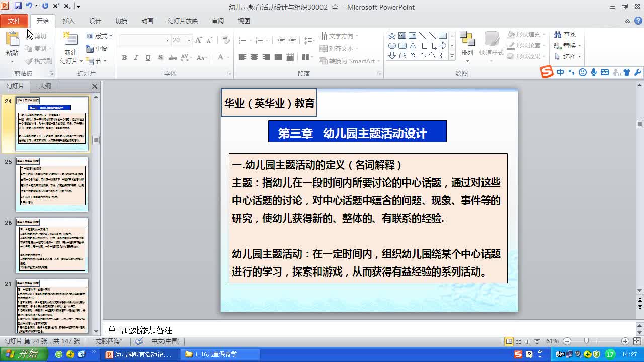This screenshot has width=644, height=362.
Task: Open the Arrange (排列) tool
Action: [x=467, y=44]
